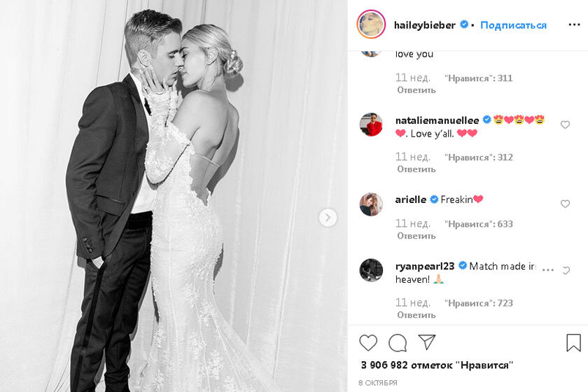This screenshot has width=588, height=392.
Task: Go to next photo with arrow
Action: (328, 218)
